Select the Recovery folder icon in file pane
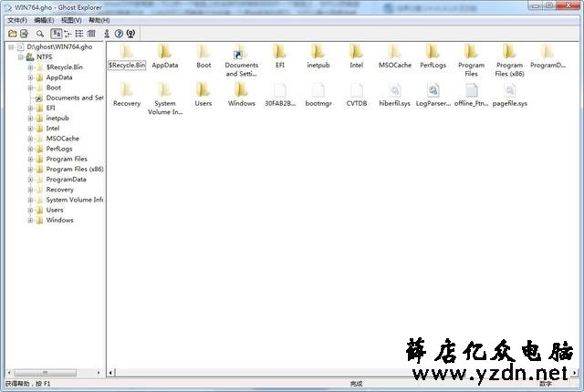The image size is (584, 392). pos(127,90)
